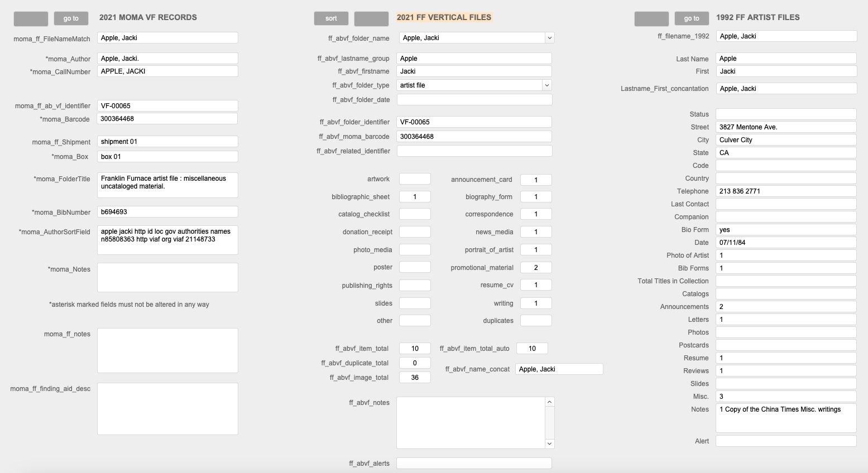The image size is (868, 473).
Task: Click the sort button above vertical files
Action: (331, 18)
